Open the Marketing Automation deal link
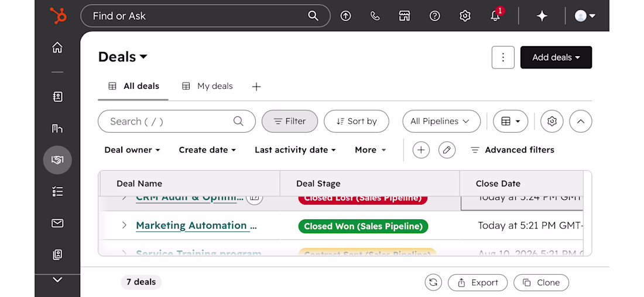The width and height of the screenshot is (644, 297). tap(196, 226)
